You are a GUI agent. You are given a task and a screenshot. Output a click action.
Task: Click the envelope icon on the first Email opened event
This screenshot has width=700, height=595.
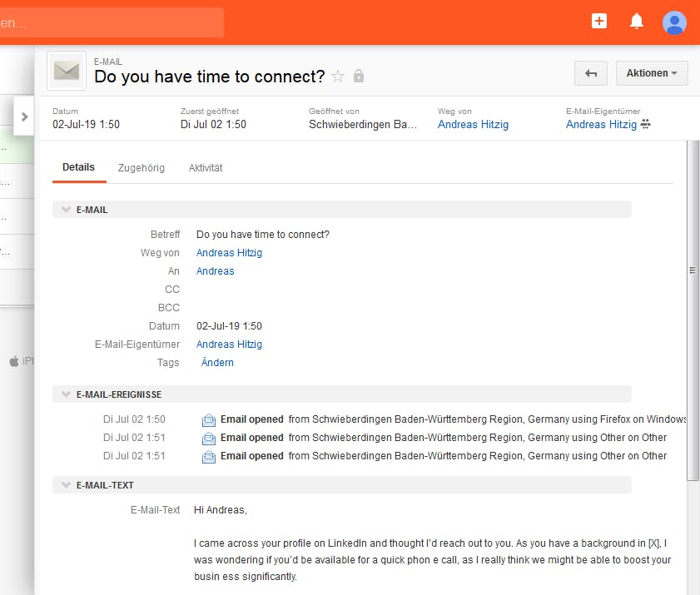(x=209, y=419)
